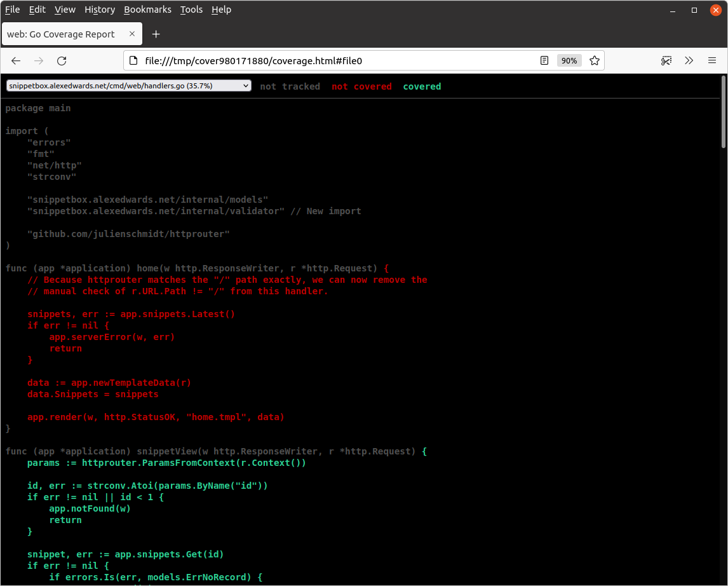Viewport: 728px width, 586px height.
Task: Click the green 'covered' legend label
Action: click(422, 86)
